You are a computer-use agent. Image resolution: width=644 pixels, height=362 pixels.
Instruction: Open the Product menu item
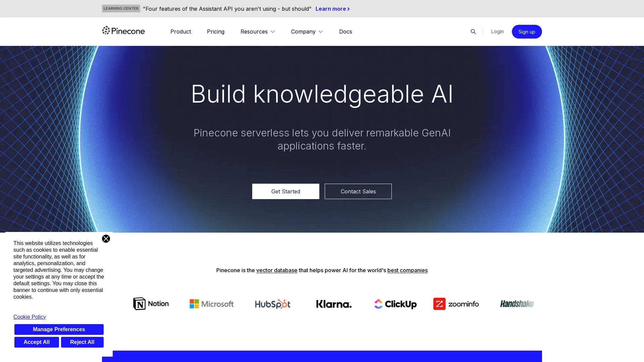180,32
